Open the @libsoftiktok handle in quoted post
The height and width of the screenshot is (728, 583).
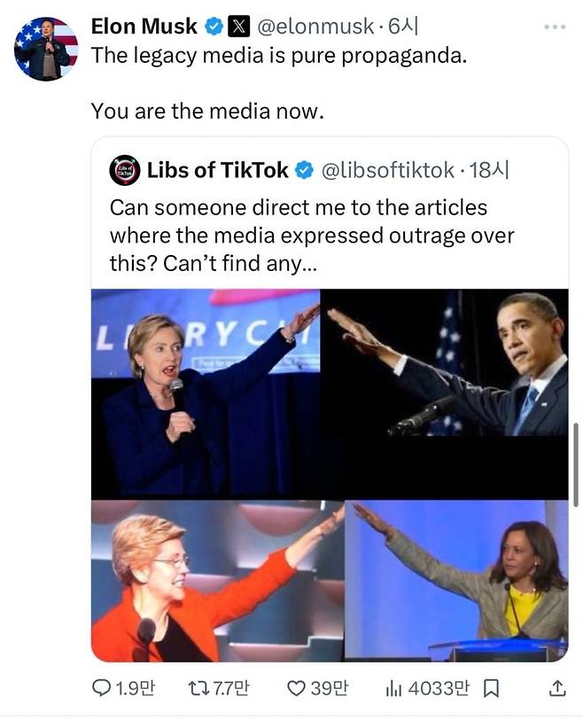coord(386,170)
